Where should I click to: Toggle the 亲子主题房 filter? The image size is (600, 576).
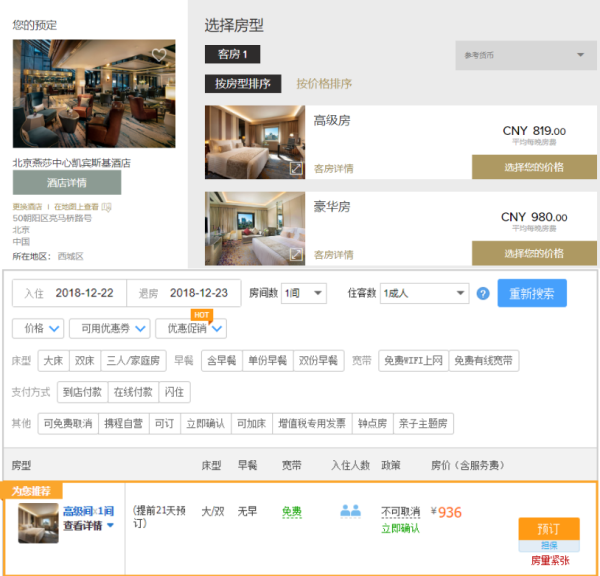coord(424,423)
